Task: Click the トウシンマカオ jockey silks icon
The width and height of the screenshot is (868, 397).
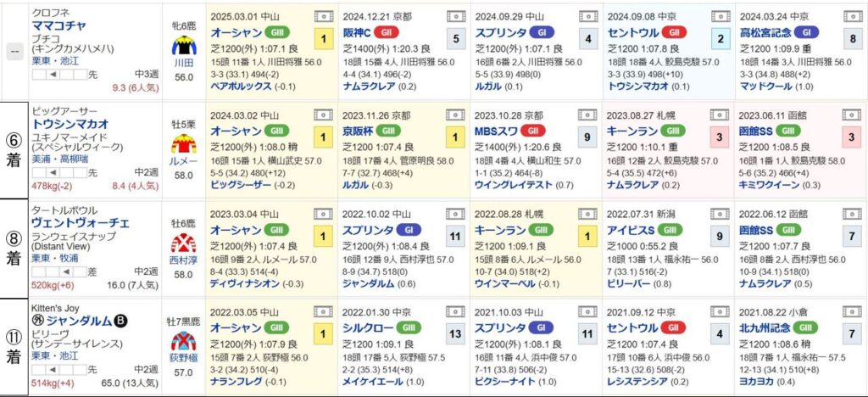Action: 184,144
